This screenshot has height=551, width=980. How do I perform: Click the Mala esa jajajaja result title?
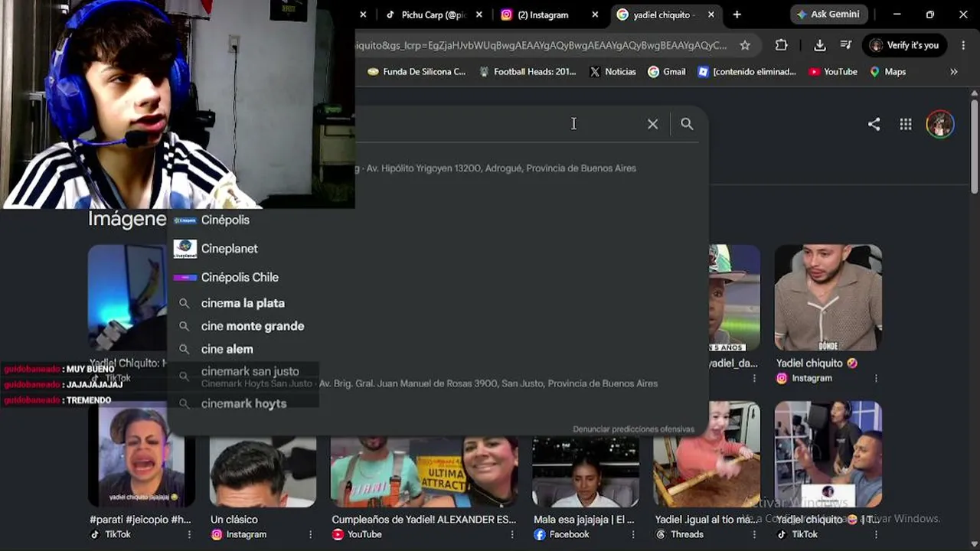(584, 520)
